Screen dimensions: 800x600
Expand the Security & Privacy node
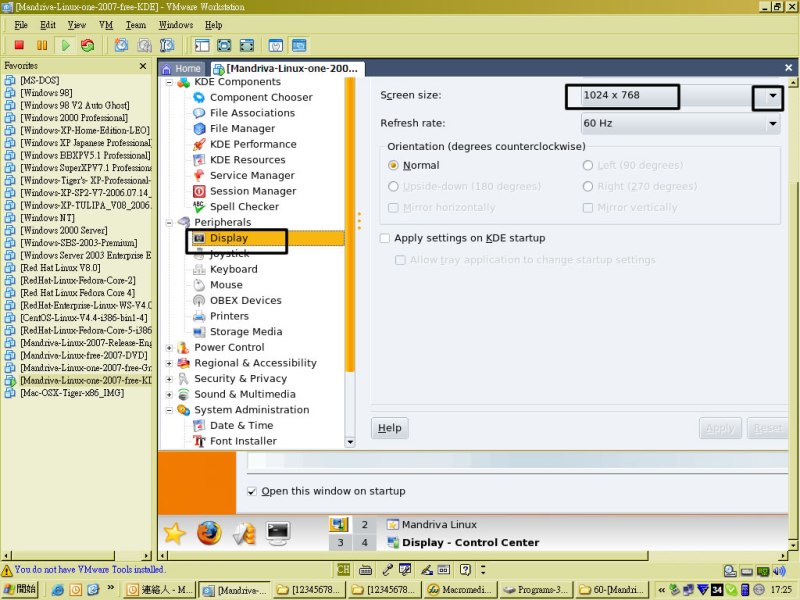pyautogui.click(x=169, y=379)
